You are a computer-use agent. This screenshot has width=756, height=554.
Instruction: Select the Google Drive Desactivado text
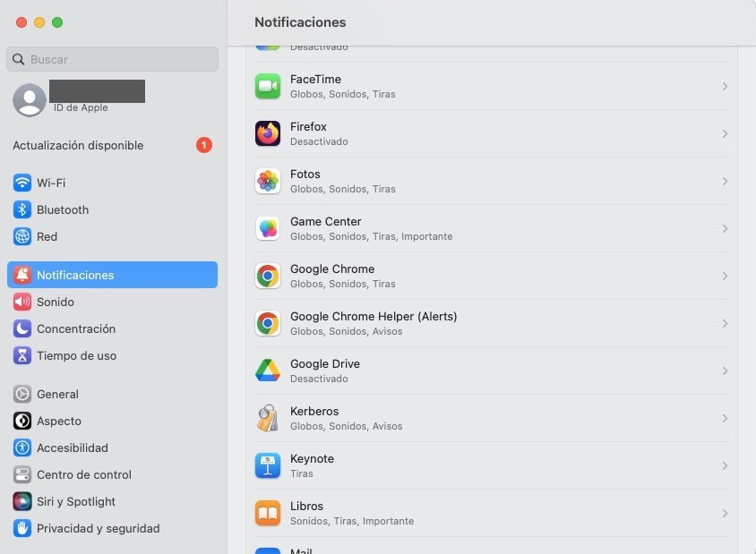point(319,379)
